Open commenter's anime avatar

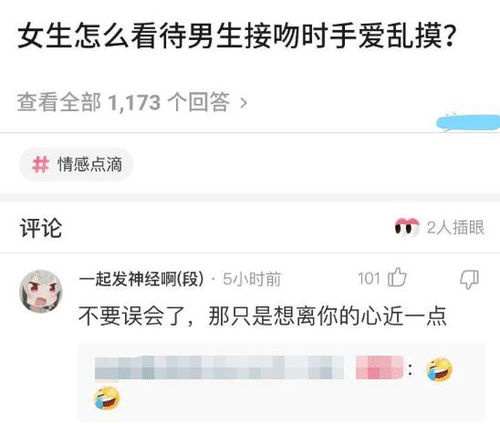click(x=41, y=291)
